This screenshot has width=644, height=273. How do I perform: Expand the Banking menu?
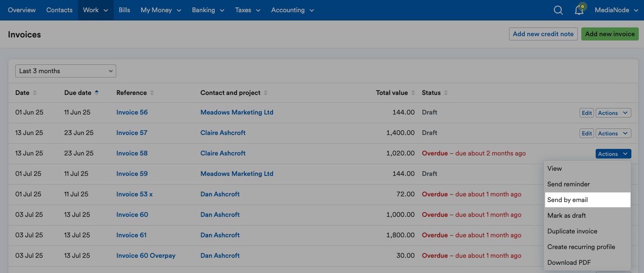click(x=208, y=10)
